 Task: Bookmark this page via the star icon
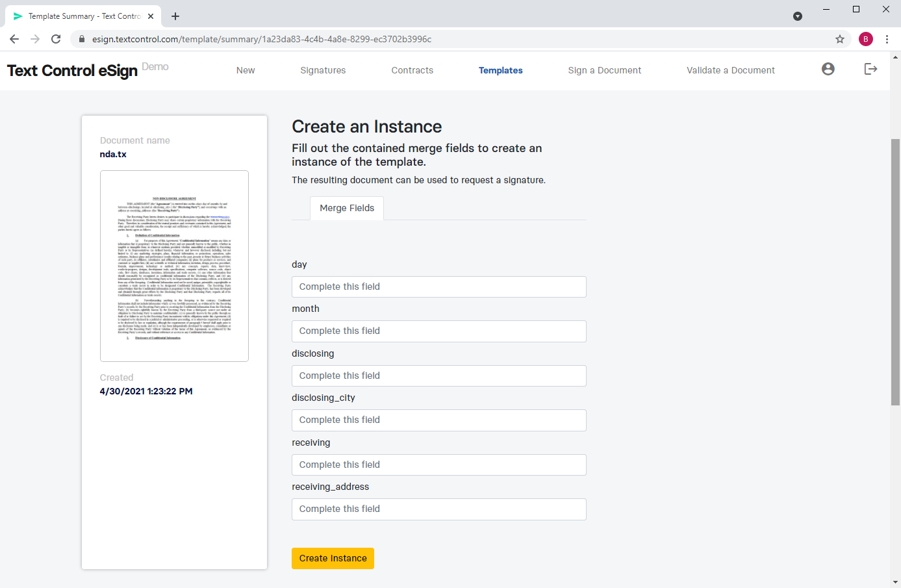pos(840,39)
